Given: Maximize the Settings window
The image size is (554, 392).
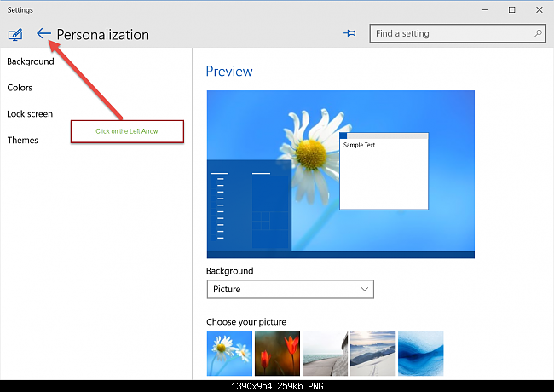Looking at the screenshot, I should tap(511, 10).
